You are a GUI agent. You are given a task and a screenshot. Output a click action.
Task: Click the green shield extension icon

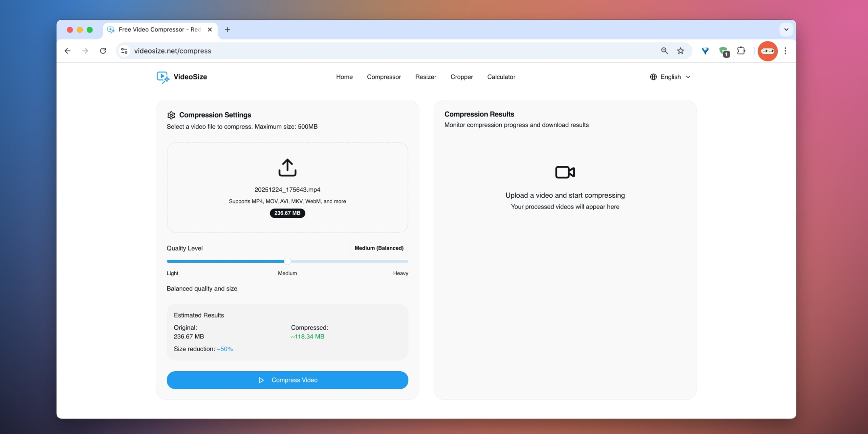pyautogui.click(x=723, y=51)
